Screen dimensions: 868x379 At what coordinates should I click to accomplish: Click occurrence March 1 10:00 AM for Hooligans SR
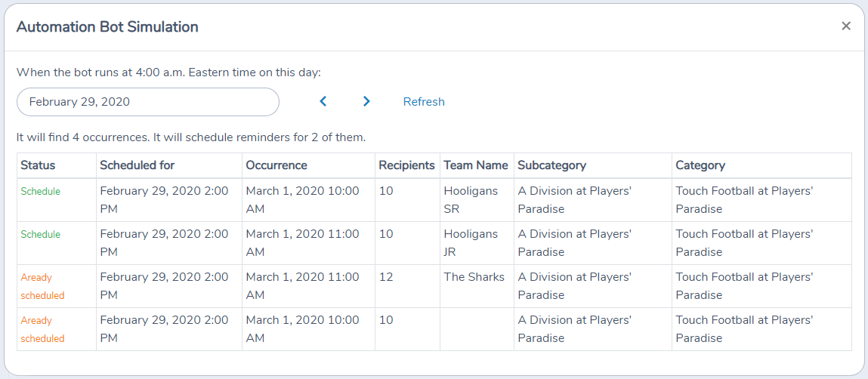click(x=302, y=200)
